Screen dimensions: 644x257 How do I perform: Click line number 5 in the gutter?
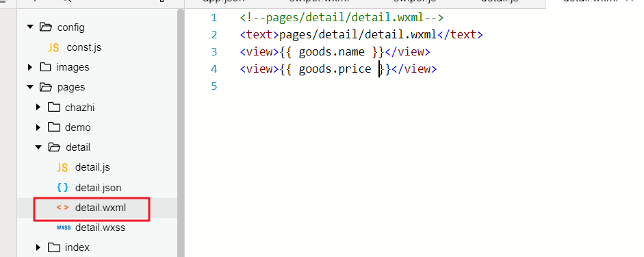pyautogui.click(x=214, y=86)
